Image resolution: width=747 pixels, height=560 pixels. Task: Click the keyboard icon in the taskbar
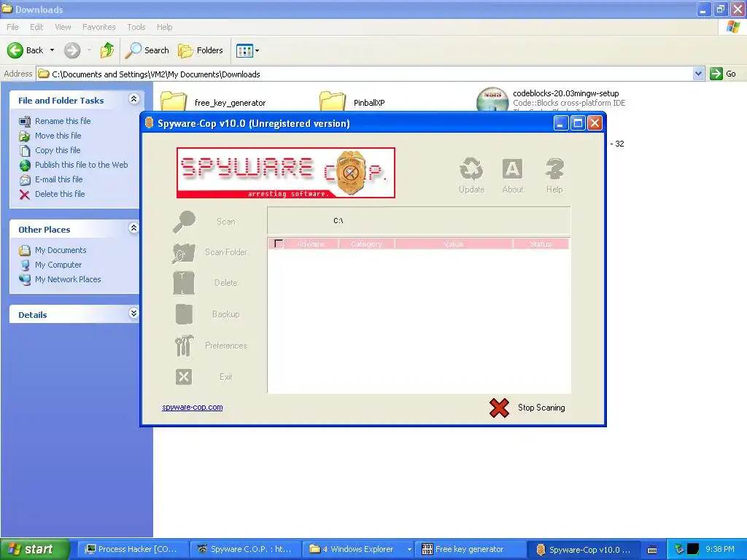click(x=652, y=550)
